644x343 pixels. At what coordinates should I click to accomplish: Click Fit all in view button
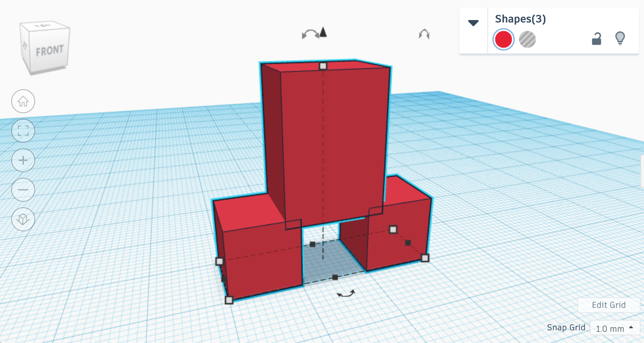coord(23,131)
